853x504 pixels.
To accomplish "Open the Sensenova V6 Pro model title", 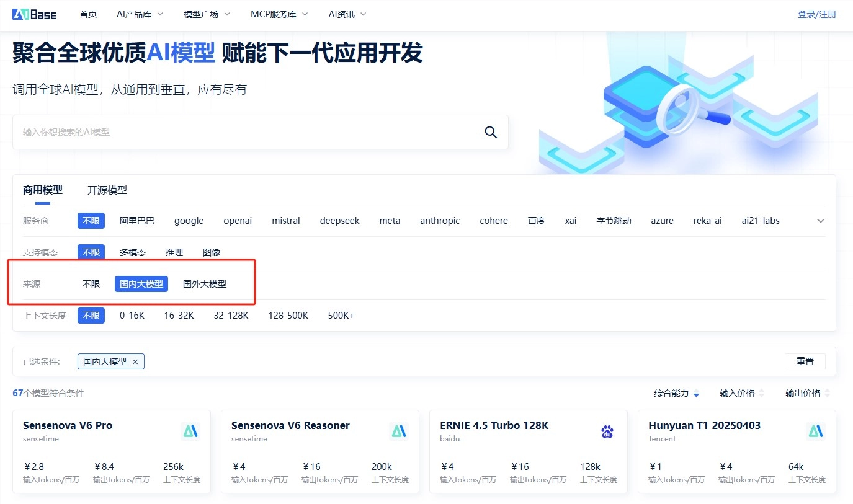I will (68, 425).
